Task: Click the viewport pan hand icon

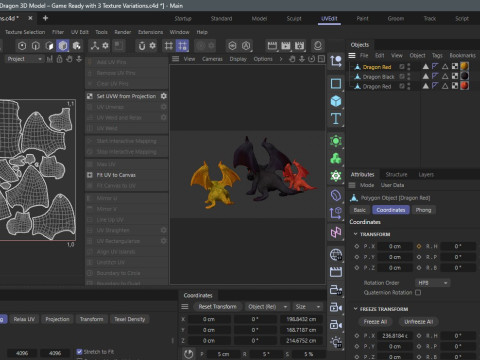Action: (x=292, y=59)
